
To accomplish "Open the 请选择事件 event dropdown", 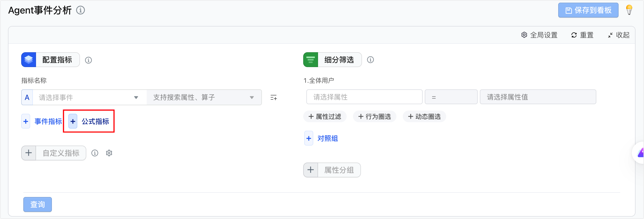I will tap(90, 97).
